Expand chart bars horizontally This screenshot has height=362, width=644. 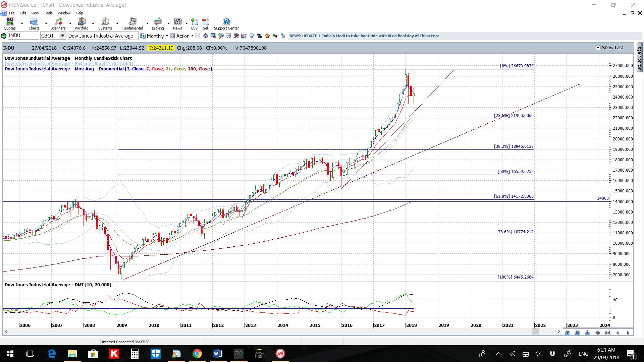click(x=598, y=333)
